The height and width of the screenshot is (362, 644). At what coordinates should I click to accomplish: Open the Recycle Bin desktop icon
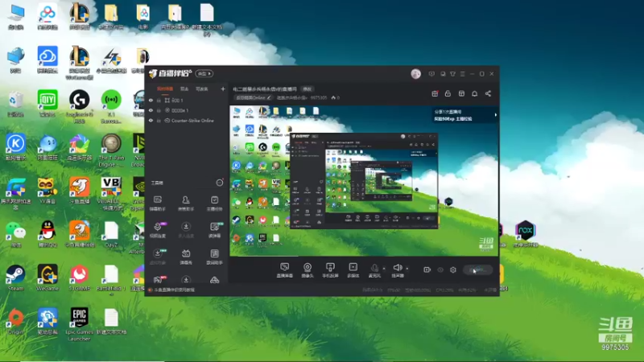point(15,104)
